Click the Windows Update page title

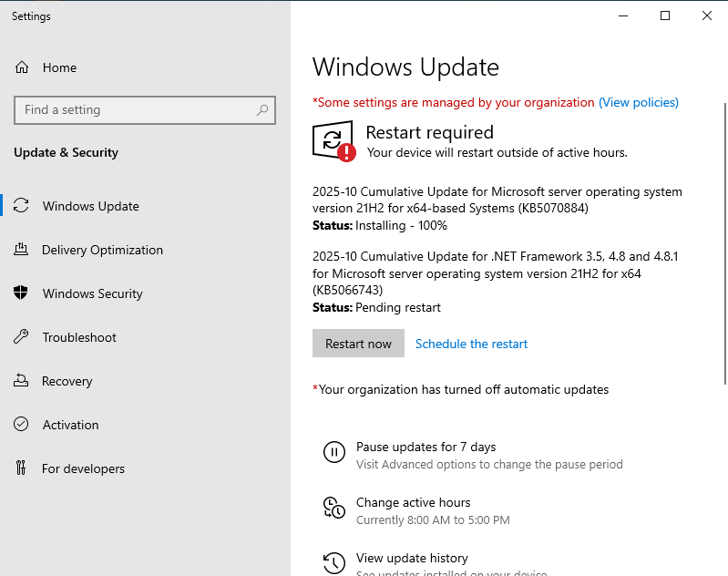click(405, 67)
